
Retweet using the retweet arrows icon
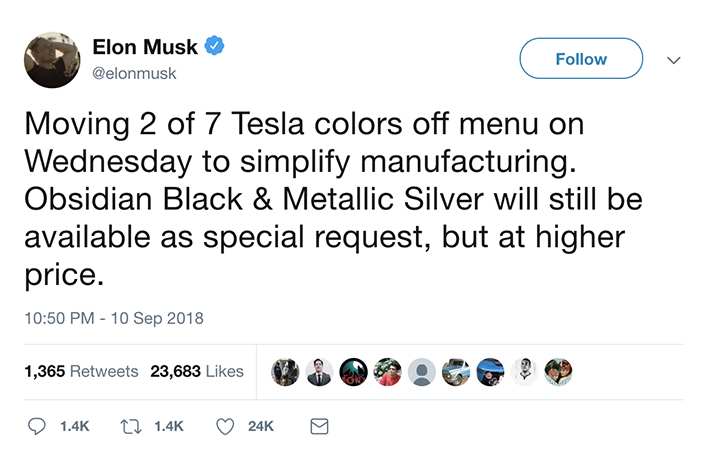(130, 426)
